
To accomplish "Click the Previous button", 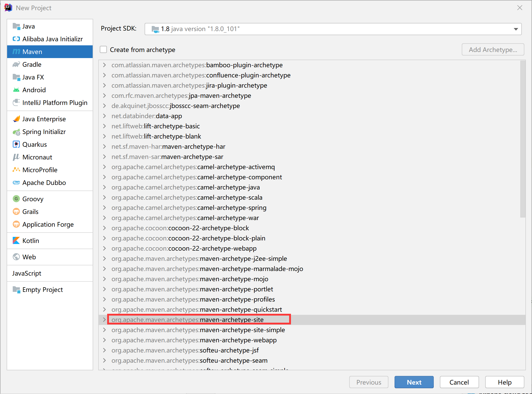I will coord(369,382).
